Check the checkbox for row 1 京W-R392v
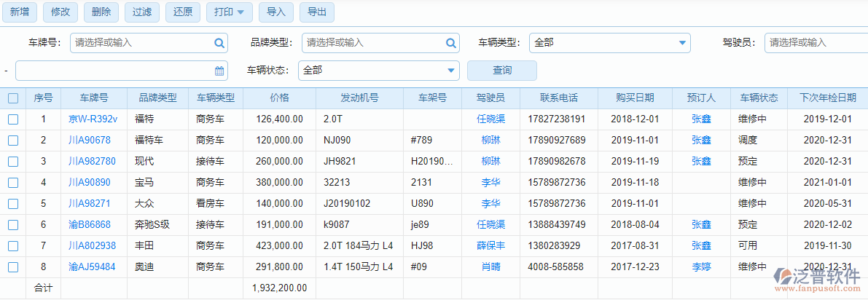Viewport: 868px width, 300px height. pyautogui.click(x=13, y=119)
